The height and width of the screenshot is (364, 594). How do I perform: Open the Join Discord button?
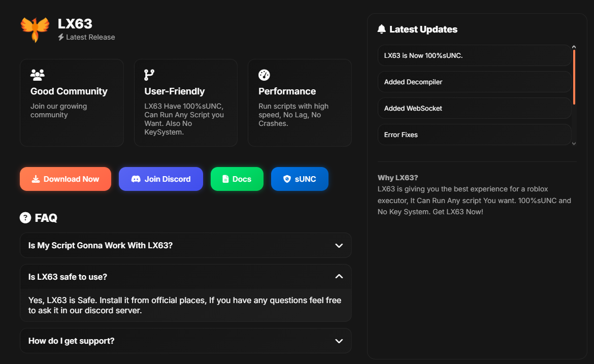coord(161,179)
